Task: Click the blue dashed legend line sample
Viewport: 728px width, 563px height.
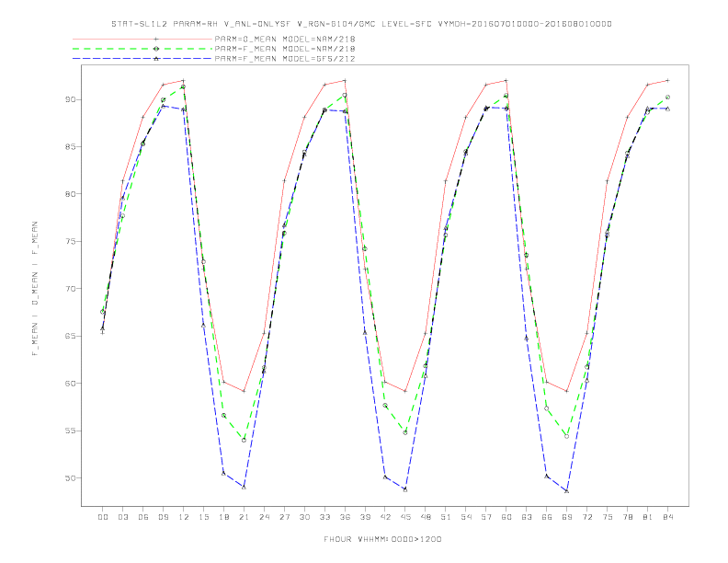Action: (142, 59)
